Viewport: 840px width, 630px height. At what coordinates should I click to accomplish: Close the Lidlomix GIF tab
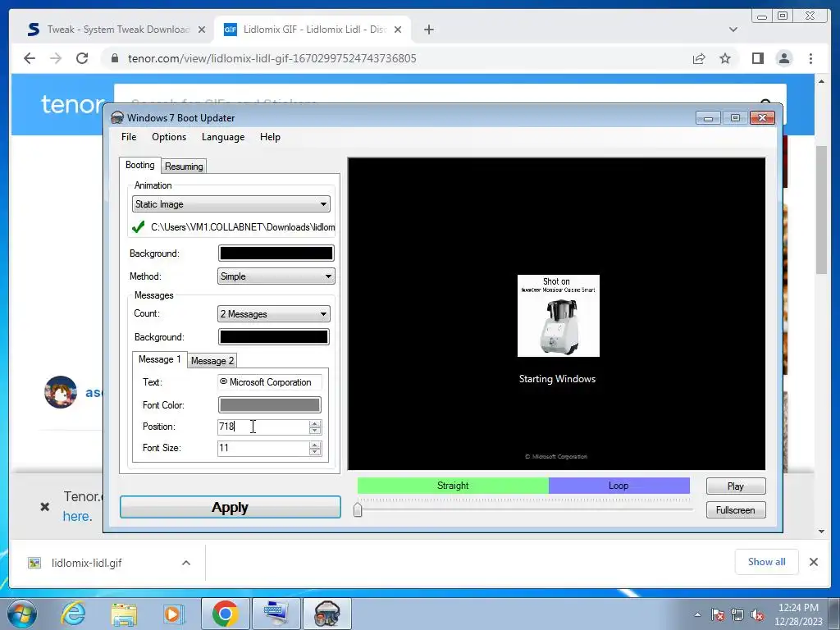tap(398, 30)
